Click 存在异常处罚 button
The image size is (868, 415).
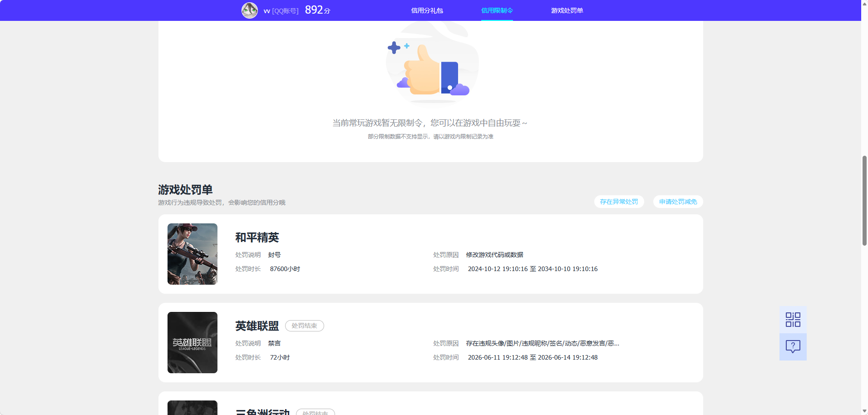click(x=619, y=202)
